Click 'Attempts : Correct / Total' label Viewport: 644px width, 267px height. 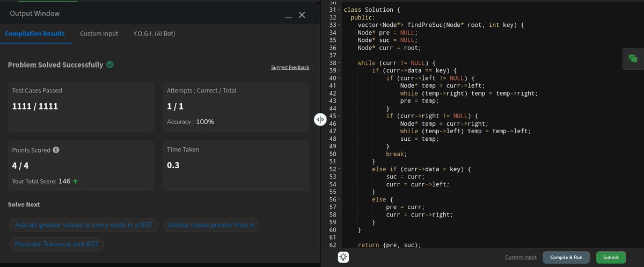point(201,90)
